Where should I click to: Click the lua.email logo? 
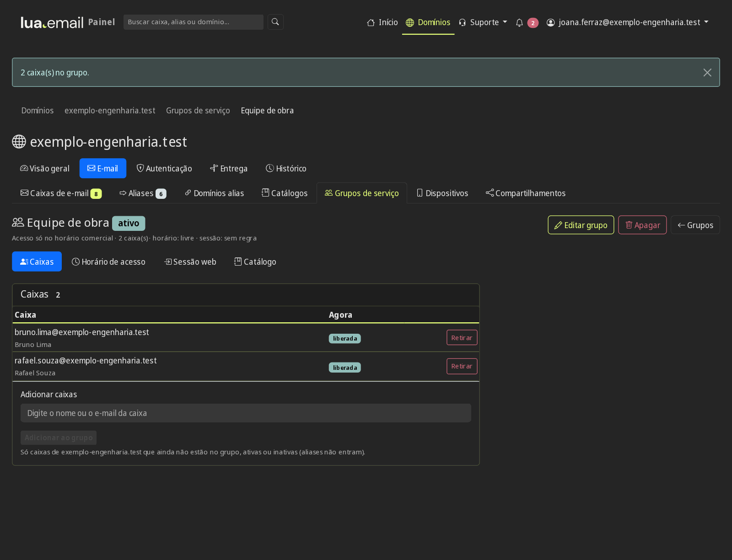(52, 22)
